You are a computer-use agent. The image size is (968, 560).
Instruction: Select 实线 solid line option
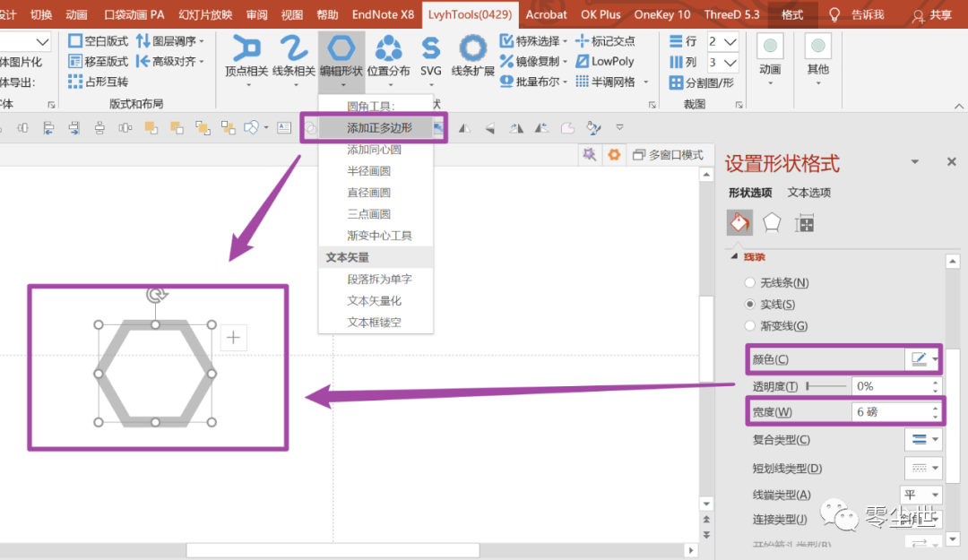coord(771,305)
